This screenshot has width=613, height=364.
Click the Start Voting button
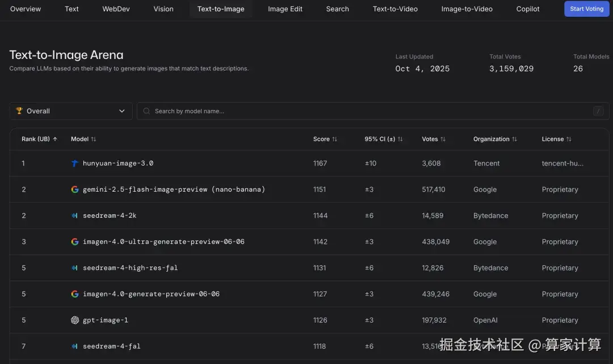586,9
